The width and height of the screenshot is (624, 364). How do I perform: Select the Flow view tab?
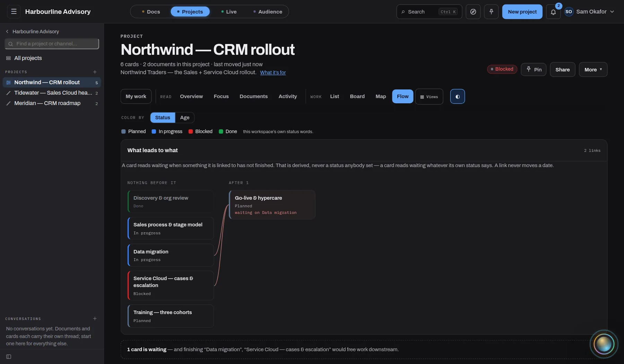point(402,96)
